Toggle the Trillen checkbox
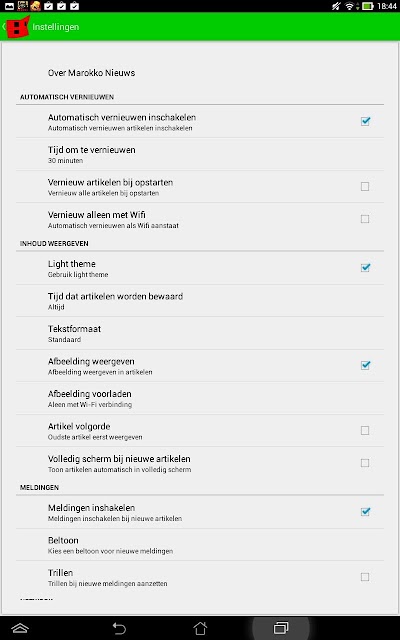The image size is (400, 640). point(365,577)
